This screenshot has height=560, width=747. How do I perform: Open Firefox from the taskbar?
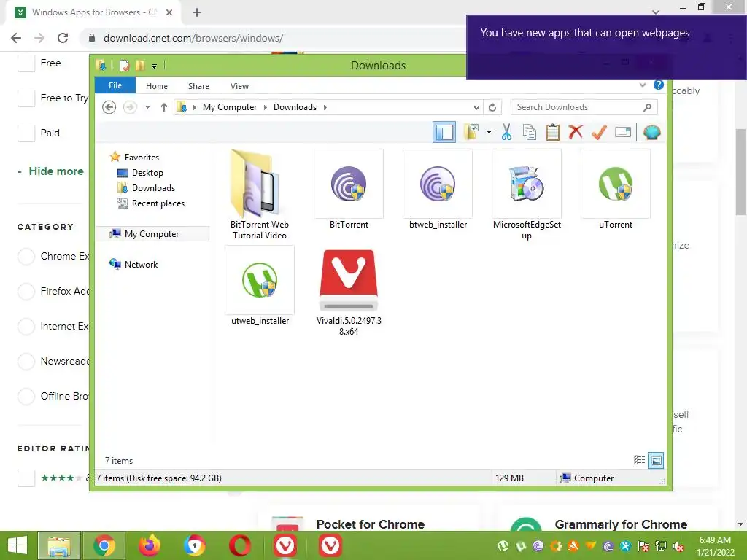150,545
